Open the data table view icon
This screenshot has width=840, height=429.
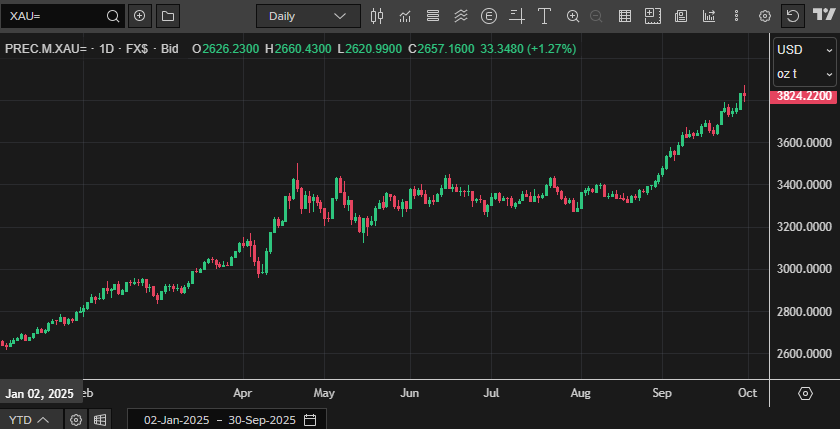625,16
